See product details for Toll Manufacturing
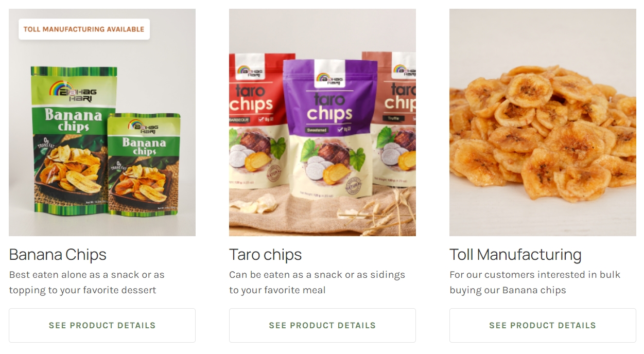The image size is (644, 354). 543,325
